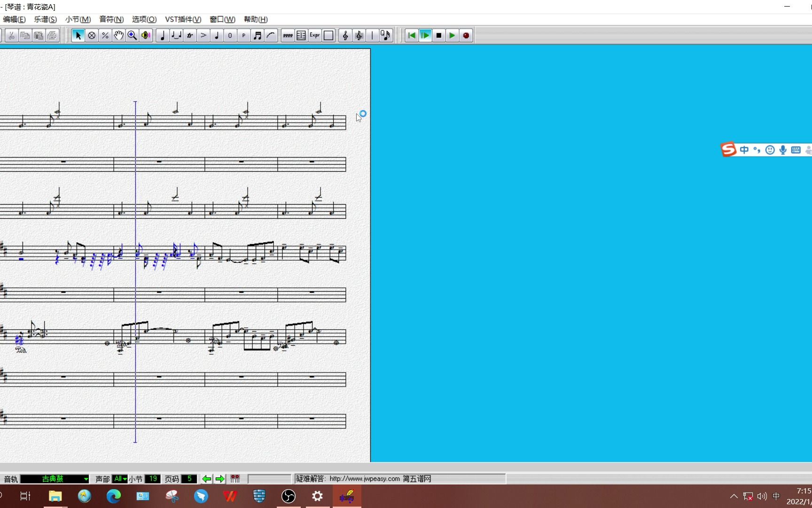Click the 页码 page number field 5
The image size is (812, 508).
click(189, 479)
